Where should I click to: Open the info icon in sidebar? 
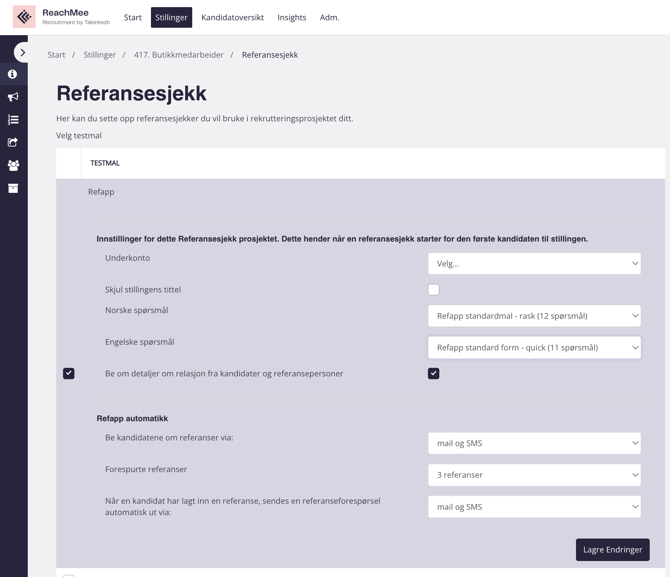(x=13, y=74)
